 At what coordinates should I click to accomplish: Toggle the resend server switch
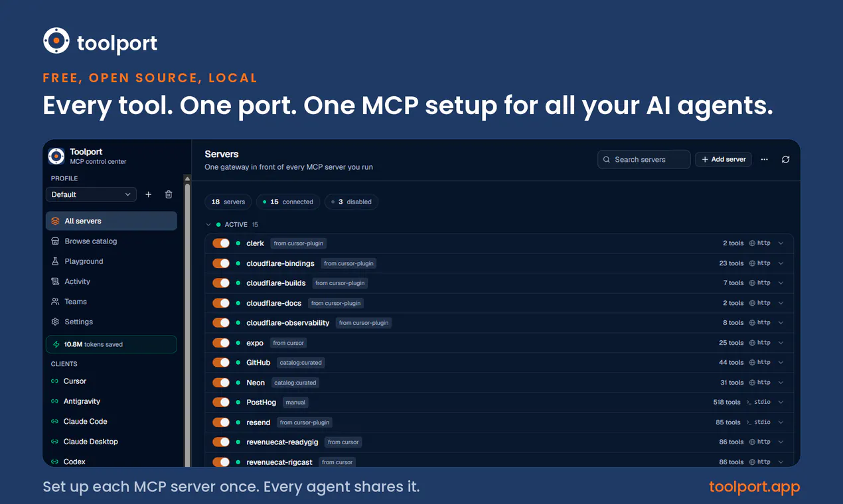point(221,422)
